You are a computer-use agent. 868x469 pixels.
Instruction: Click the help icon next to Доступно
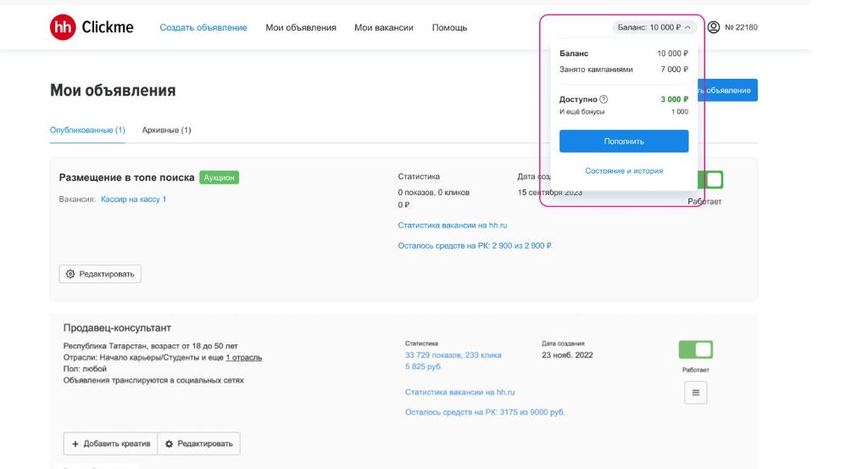[x=604, y=99]
